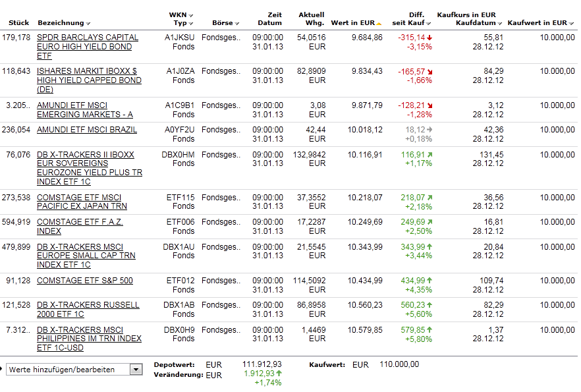Viewport: 581px width, 392px height.
Task: Open ComStage ETF S&P 500 link
Action: (85, 281)
